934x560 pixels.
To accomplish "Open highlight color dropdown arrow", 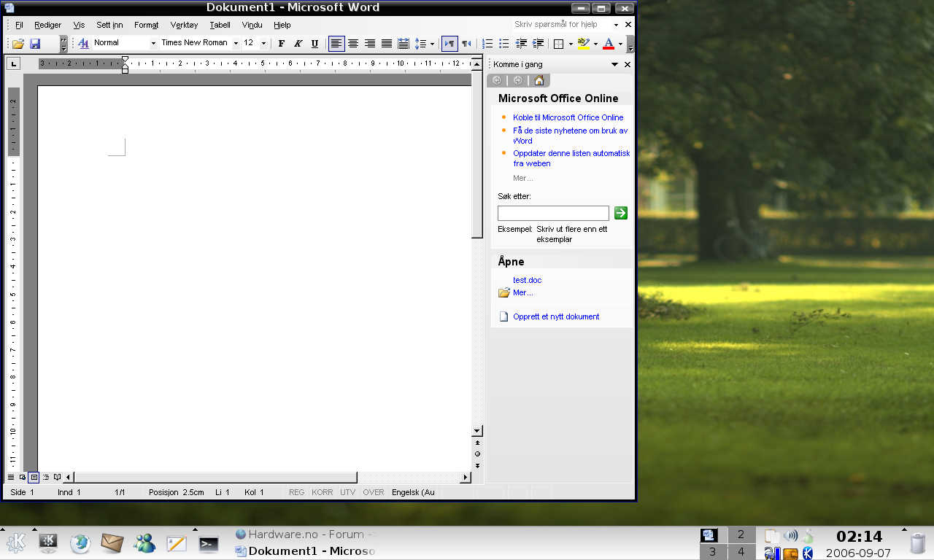I will [x=595, y=44].
